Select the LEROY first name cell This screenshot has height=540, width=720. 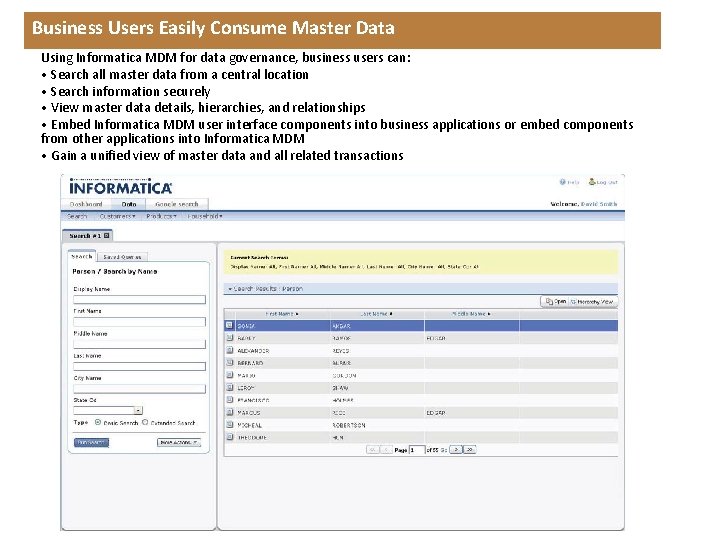tap(246, 388)
